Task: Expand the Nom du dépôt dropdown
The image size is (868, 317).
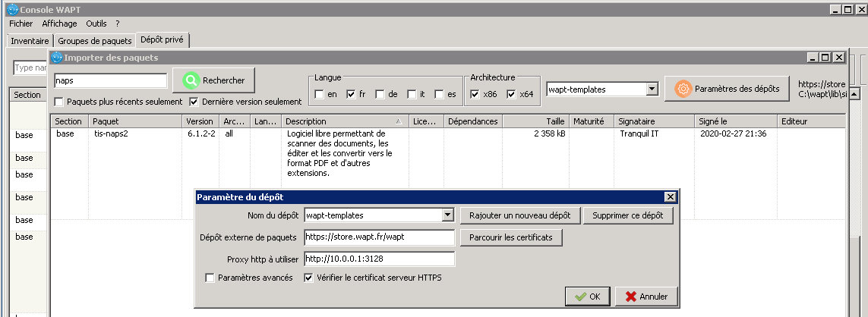Action: [x=447, y=216]
